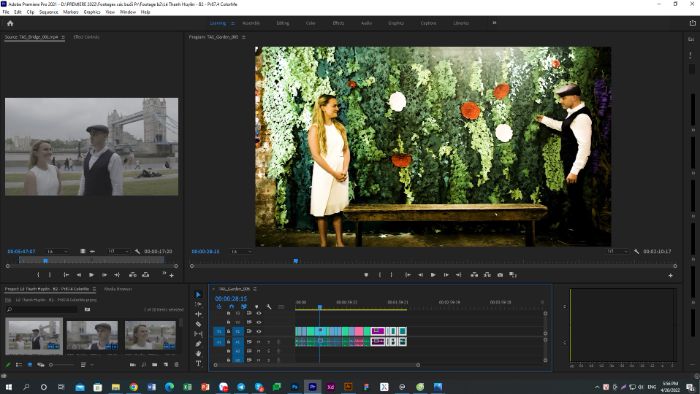Open Source monitor button editor plus icon
The width and height of the screenshot is (700, 394).
(171, 275)
